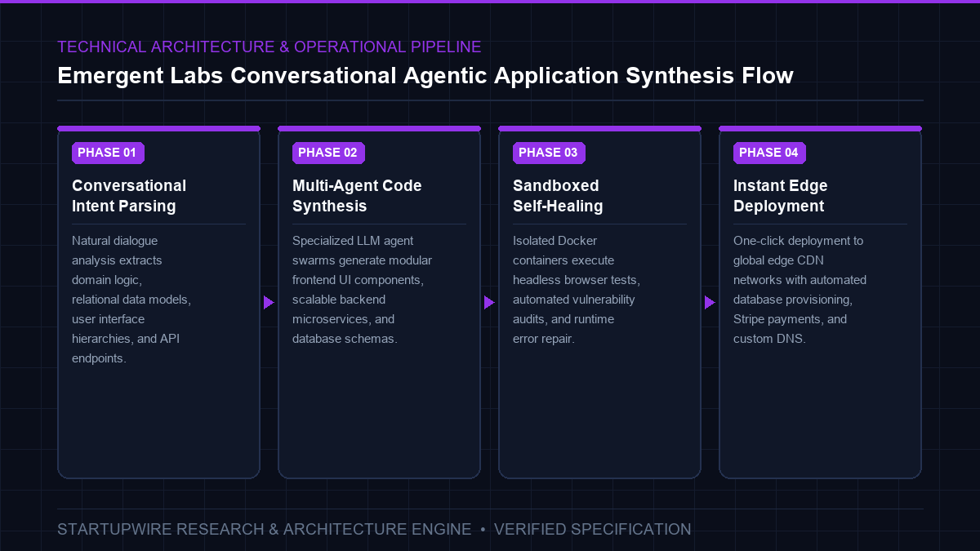The height and width of the screenshot is (551, 980).
Task: Click the PHASE 02 badge
Action: pos(328,153)
